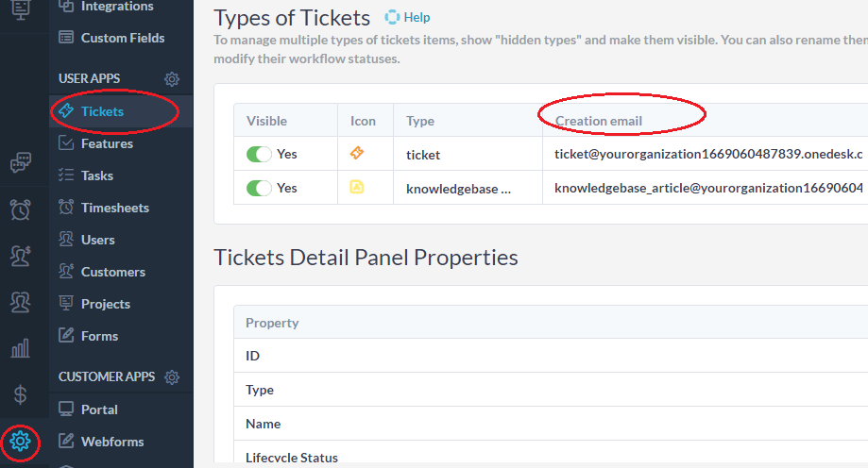Click the Customer Apps gear icon
Screen dimensions: 868x468
[x=172, y=377]
